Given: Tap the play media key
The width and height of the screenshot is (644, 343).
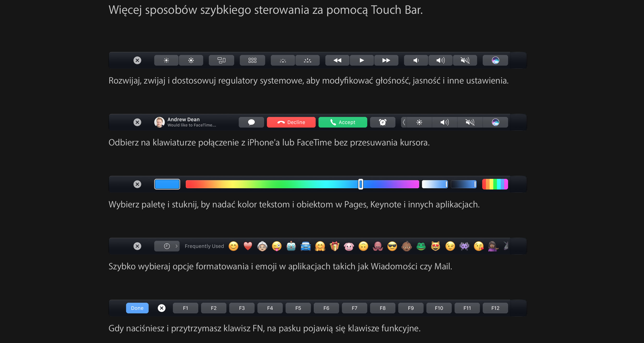Looking at the screenshot, I should (x=362, y=60).
